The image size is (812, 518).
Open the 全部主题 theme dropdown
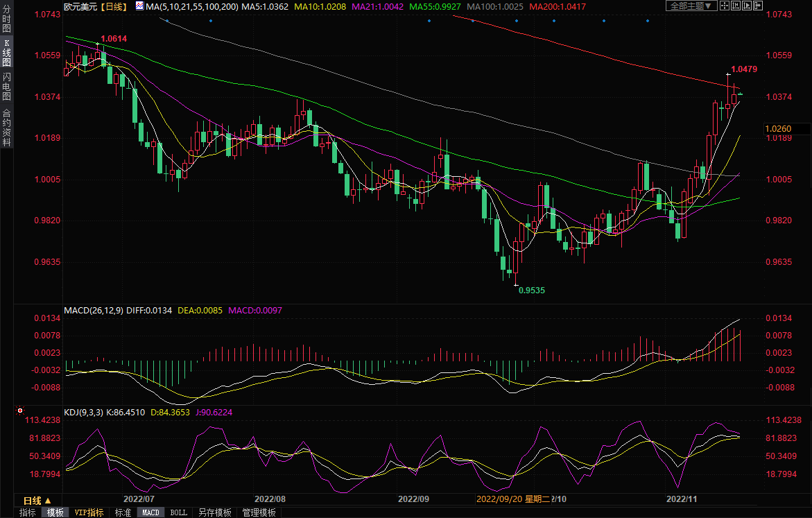[692, 6]
